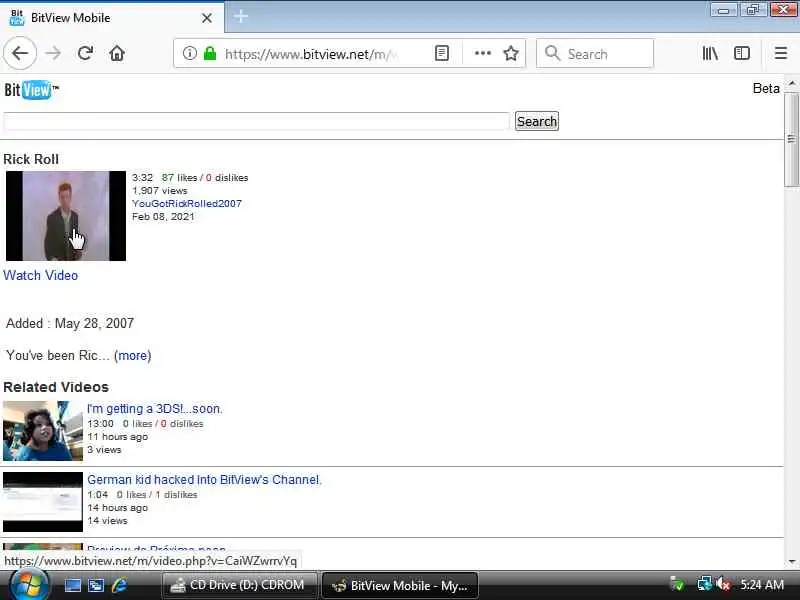Viewport: 800px width, 600px height.
Task: Click the green safely remove hardware tray icon
Action: tap(677, 584)
